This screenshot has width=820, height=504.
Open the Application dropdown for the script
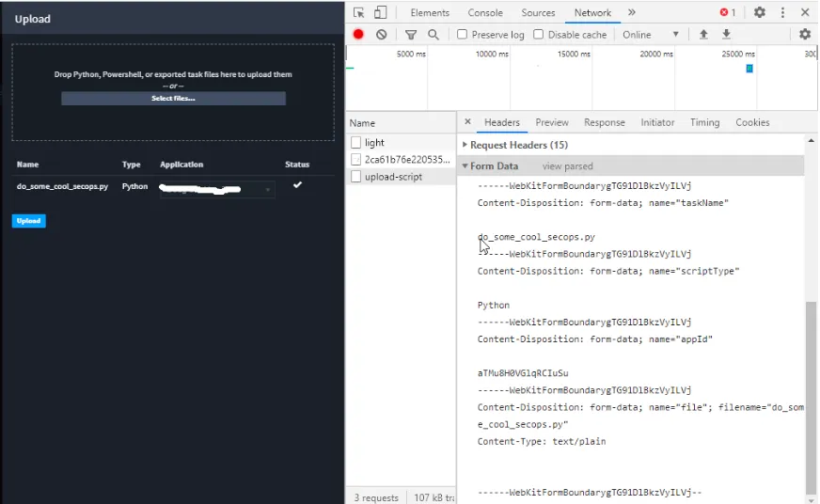[x=217, y=189]
